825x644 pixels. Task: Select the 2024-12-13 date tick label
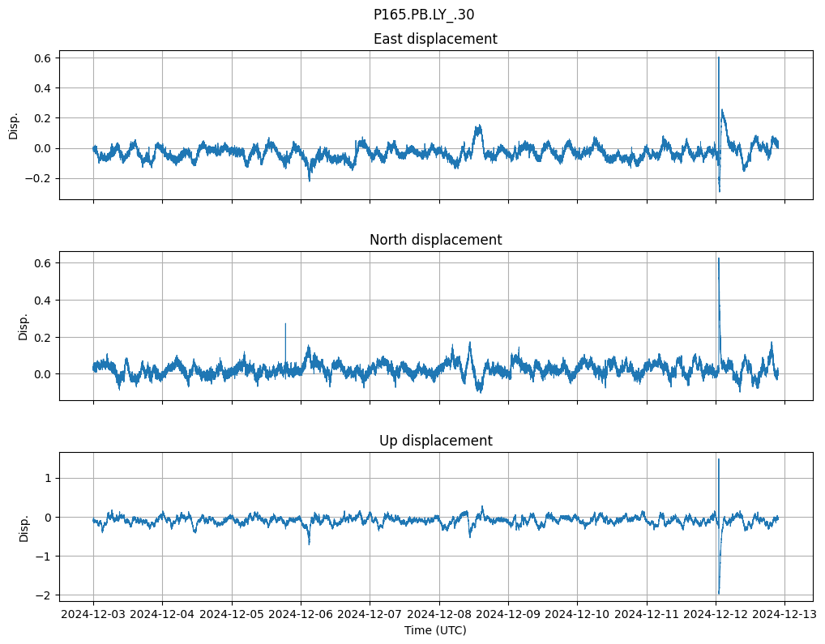(784, 615)
